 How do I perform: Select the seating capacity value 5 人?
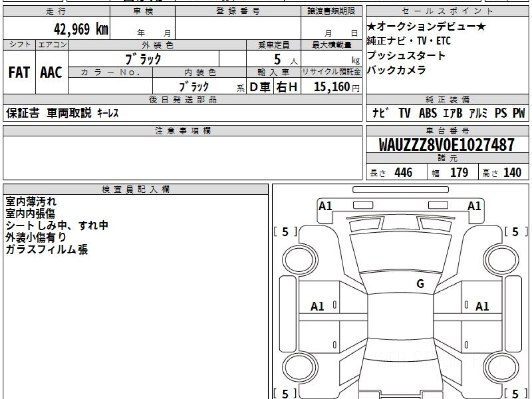tap(286, 59)
